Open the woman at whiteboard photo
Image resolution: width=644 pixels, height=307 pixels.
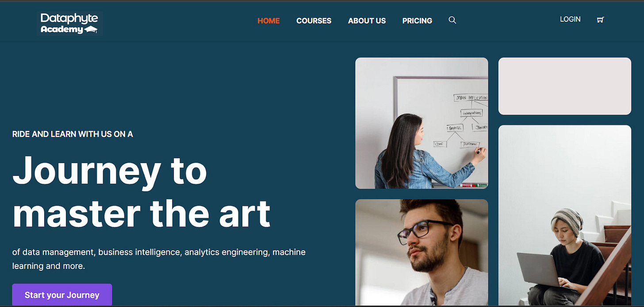pyautogui.click(x=422, y=123)
